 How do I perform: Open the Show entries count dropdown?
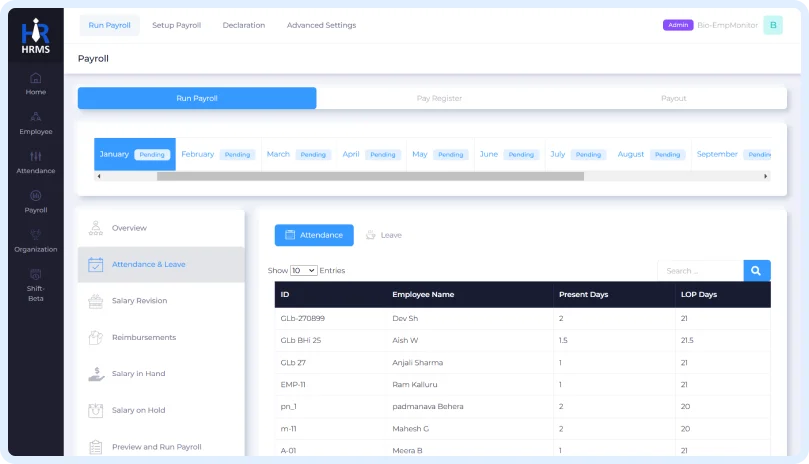click(x=303, y=270)
